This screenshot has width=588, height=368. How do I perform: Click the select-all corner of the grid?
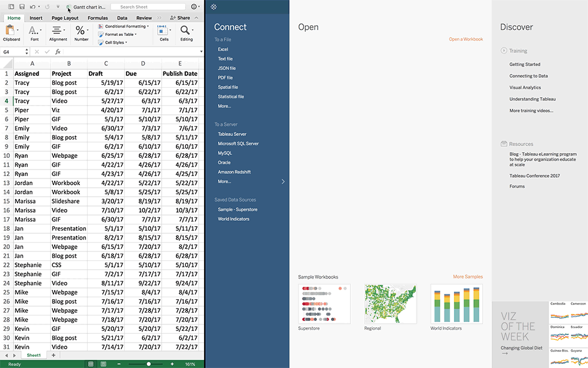coord(7,63)
